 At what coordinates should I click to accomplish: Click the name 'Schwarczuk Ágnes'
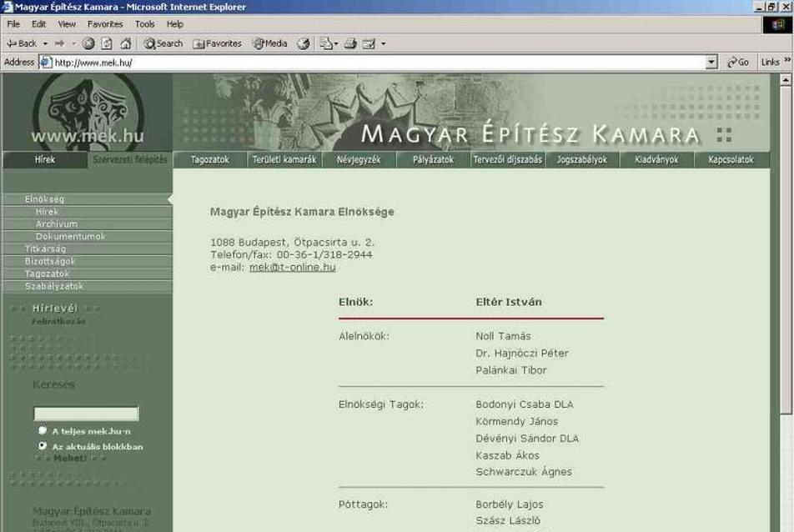click(524, 472)
